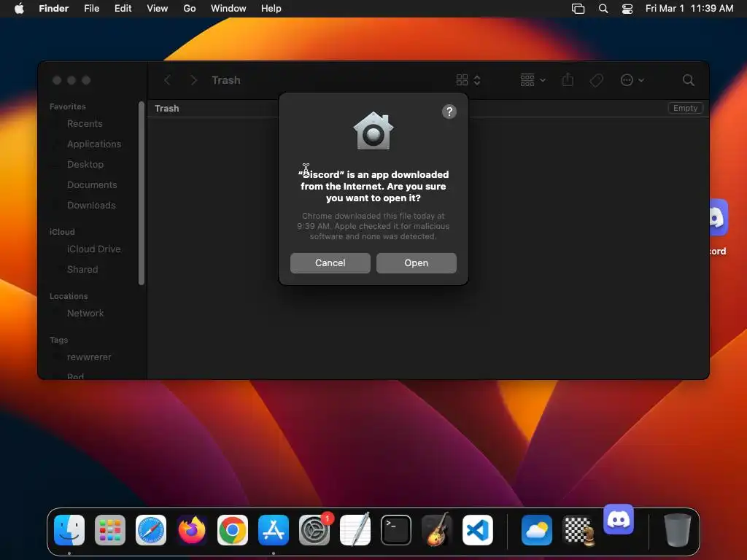Open the Trash from the Dock
The width and height of the screenshot is (747, 560).
(678, 530)
